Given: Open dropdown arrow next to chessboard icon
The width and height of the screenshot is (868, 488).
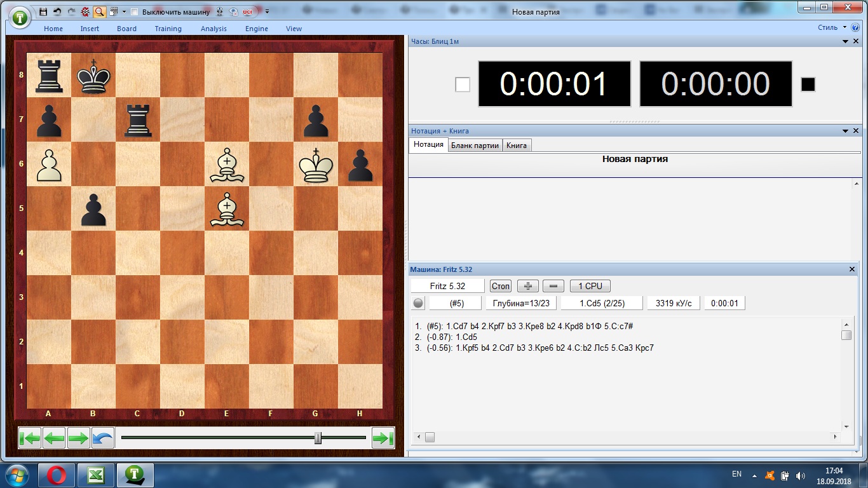Looking at the screenshot, I should [x=123, y=11].
